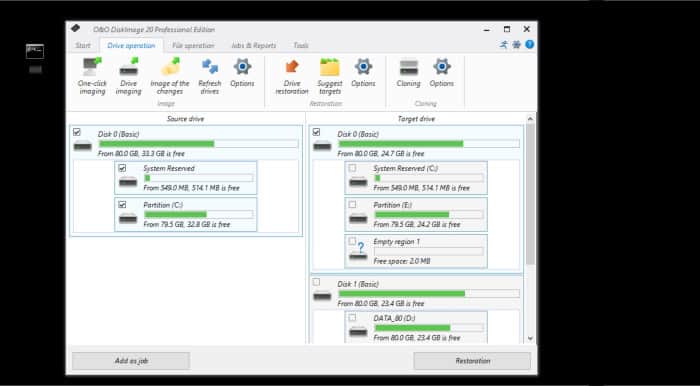
Task: Click target Disk 0 drive icon
Action: click(x=322, y=145)
